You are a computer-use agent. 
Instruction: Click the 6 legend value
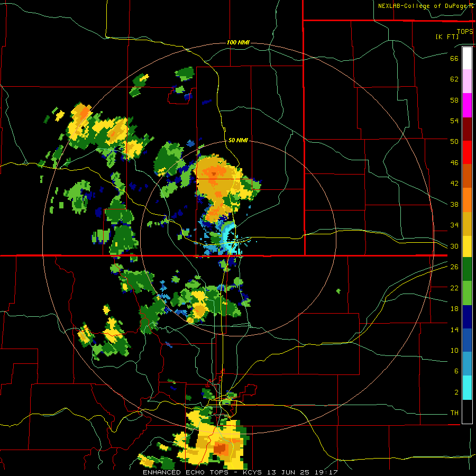tap(456, 371)
